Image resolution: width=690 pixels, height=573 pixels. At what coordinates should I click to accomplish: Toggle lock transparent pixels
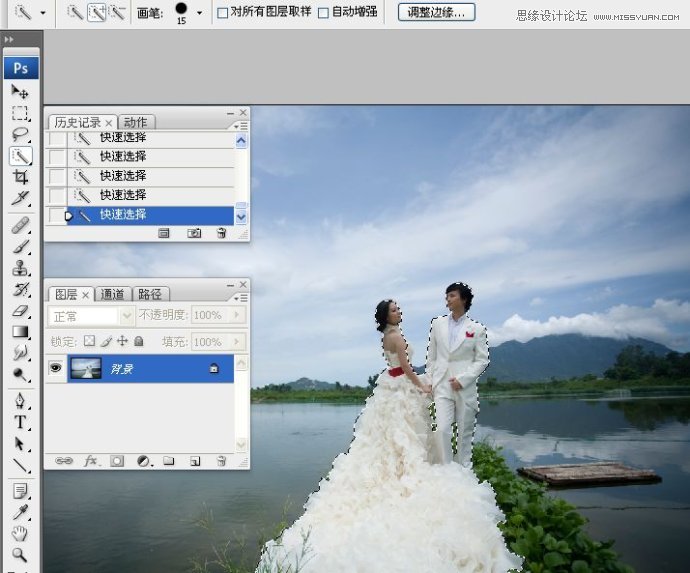point(89,341)
